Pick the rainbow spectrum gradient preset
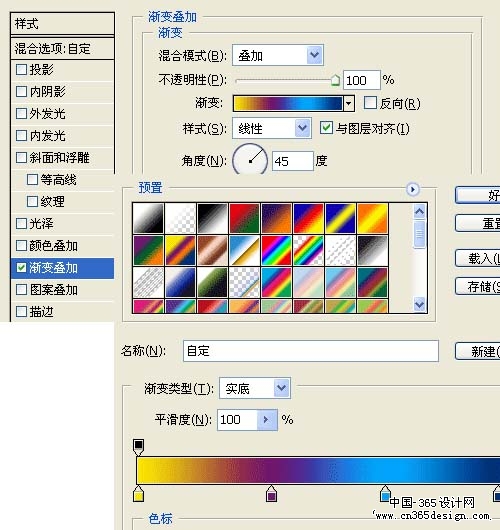This screenshot has width=500, height=530. pos(276,250)
